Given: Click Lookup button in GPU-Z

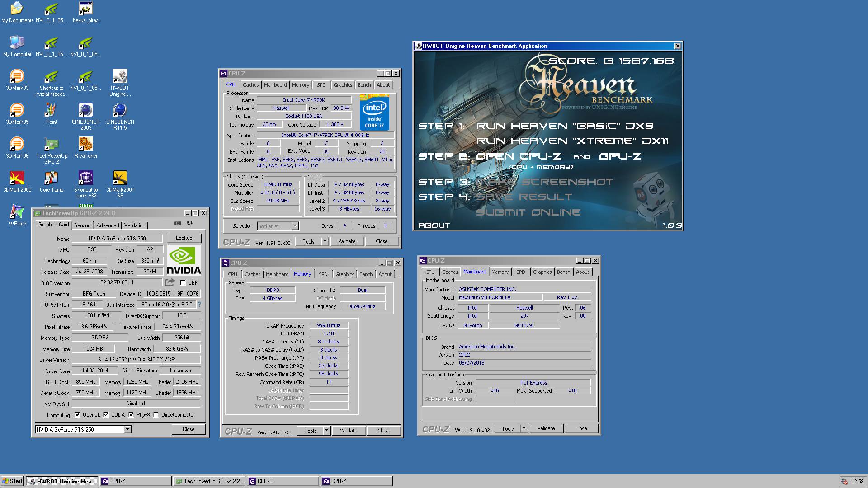Looking at the screenshot, I should [184, 238].
